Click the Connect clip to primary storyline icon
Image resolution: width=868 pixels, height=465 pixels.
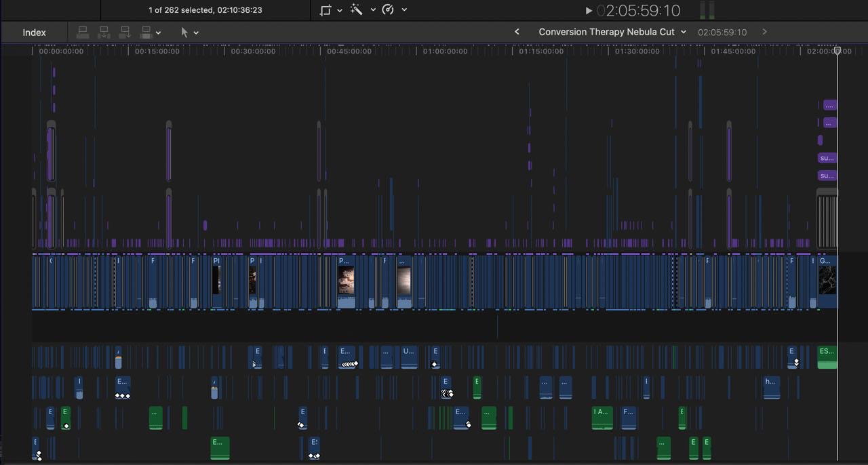83,32
